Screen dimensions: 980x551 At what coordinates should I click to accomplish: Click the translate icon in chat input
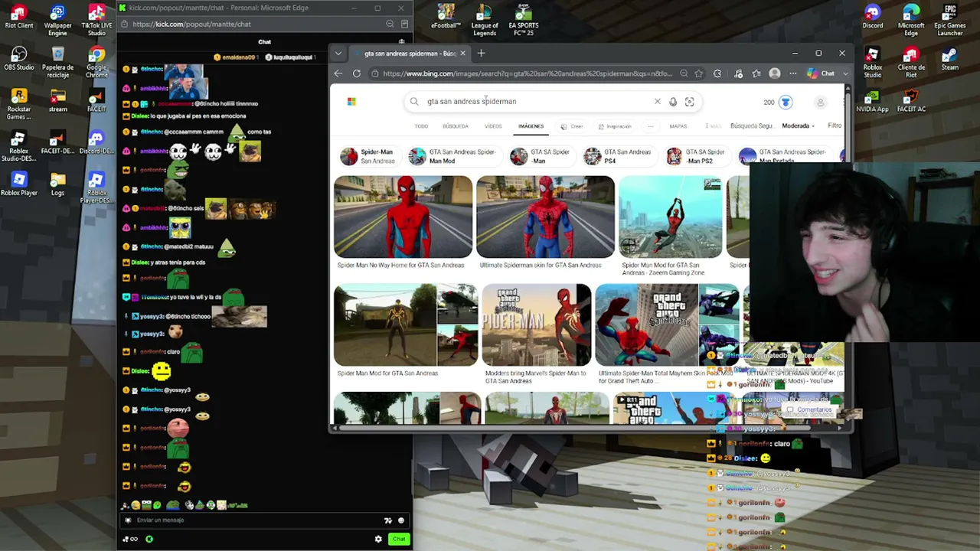[387, 520]
